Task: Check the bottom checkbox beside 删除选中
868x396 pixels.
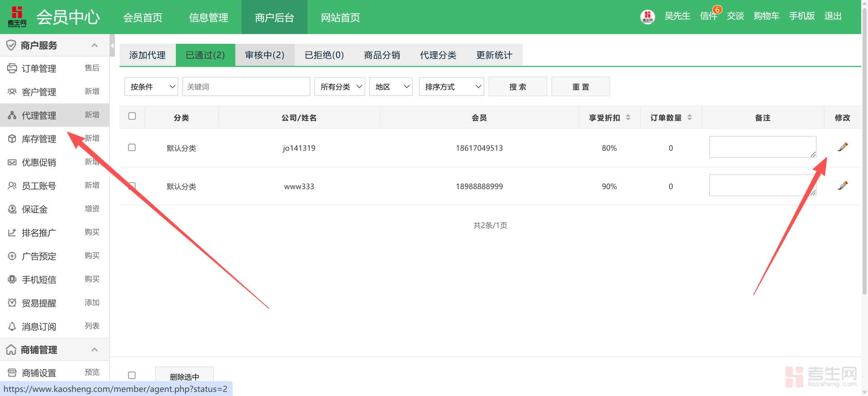Action: coord(132,375)
